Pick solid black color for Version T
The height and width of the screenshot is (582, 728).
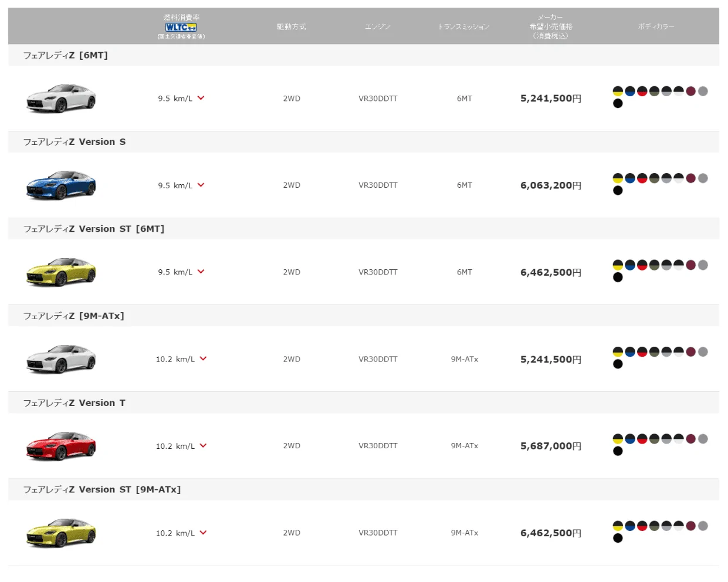(x=618, y=451)
